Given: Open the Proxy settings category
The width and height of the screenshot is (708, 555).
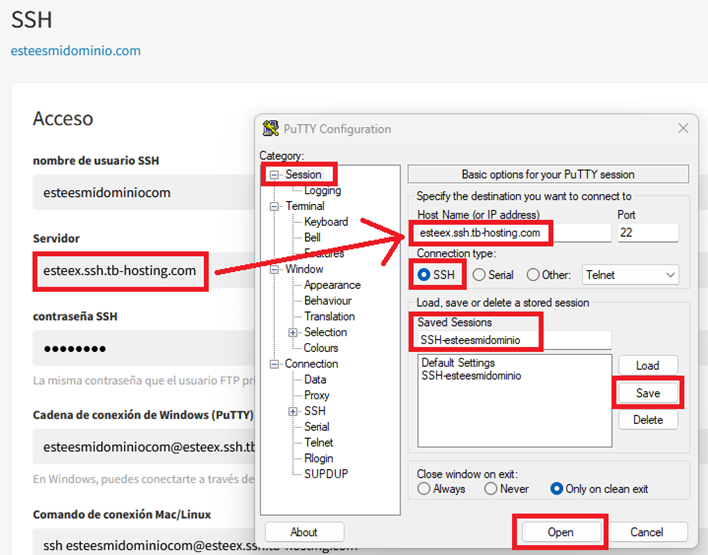Looking at the screenshot, I should (317, 395).
